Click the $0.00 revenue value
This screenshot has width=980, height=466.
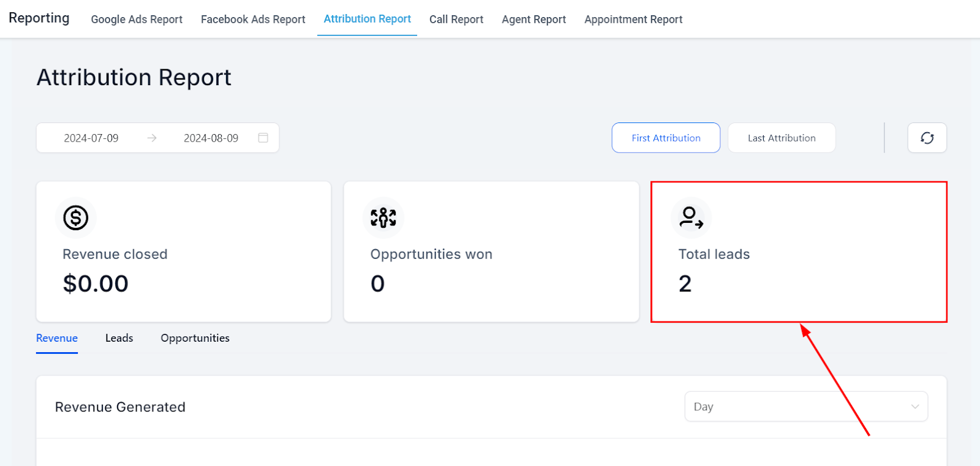[x=96, y=284]
